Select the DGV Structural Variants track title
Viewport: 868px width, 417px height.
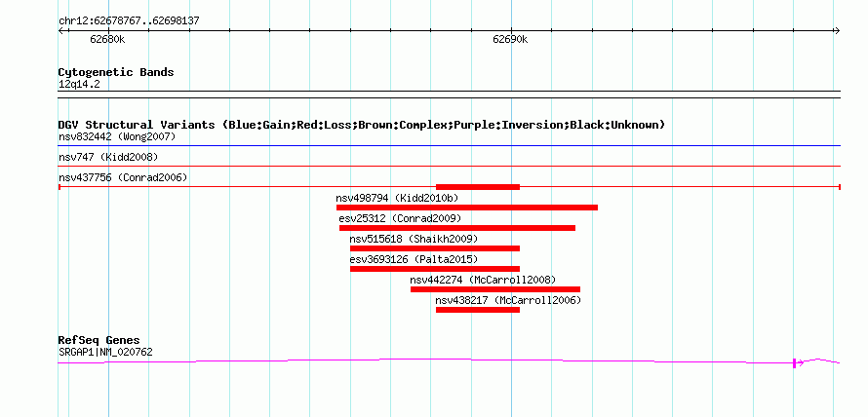coord(362,125)
